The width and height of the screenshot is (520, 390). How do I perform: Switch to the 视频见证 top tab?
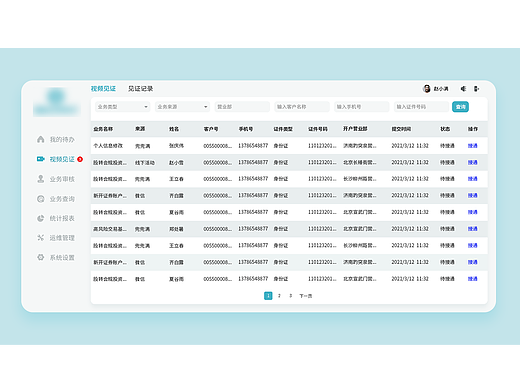click(103, 89)
